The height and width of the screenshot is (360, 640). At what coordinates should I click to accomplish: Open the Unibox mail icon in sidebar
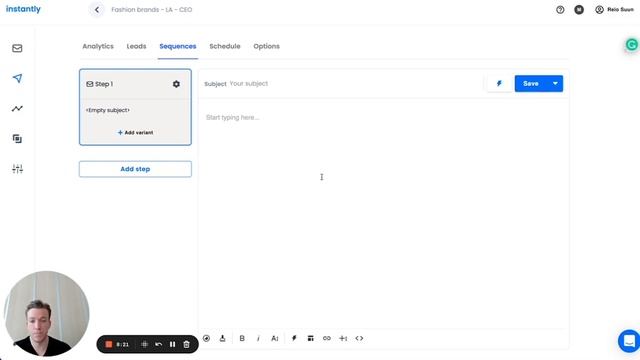point(17,48)
